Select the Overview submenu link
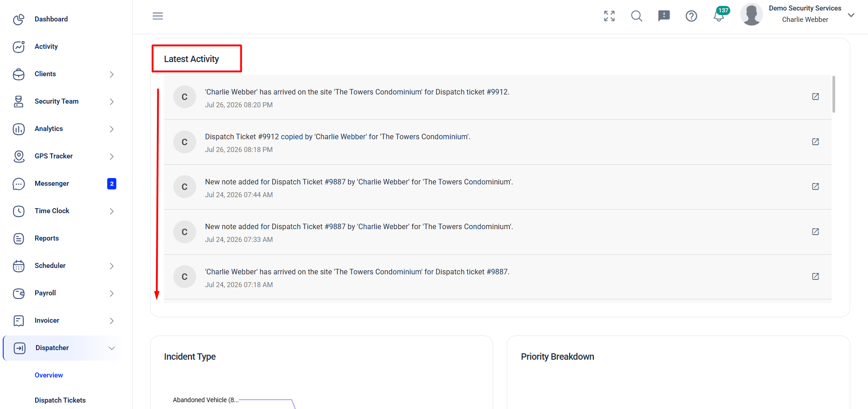The height and width of the screenshot is (409, 868). click(x=49, y=375)
